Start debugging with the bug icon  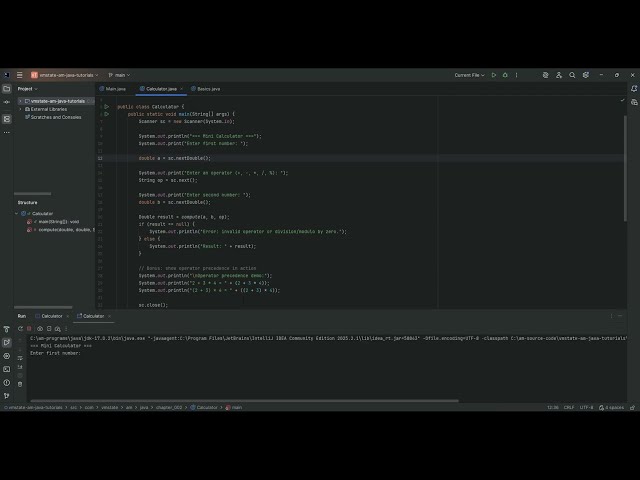coord(505,75)
